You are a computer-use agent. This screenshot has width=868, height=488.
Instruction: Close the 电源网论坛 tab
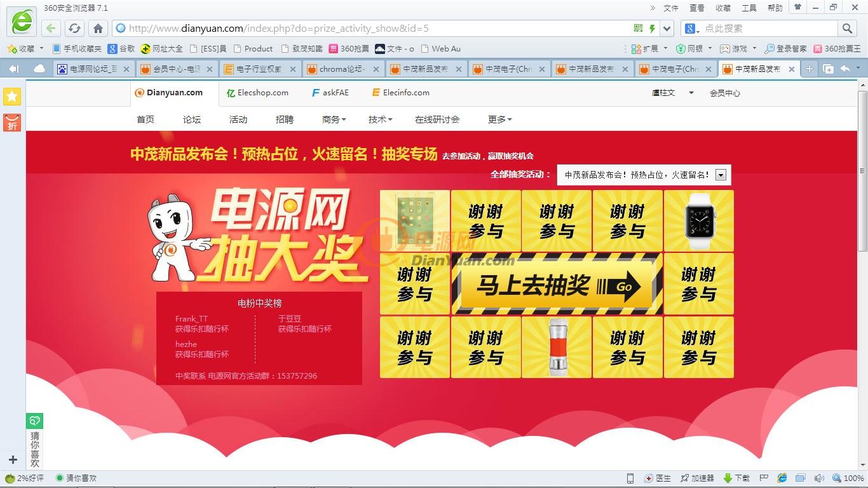[x=126, y=69]
